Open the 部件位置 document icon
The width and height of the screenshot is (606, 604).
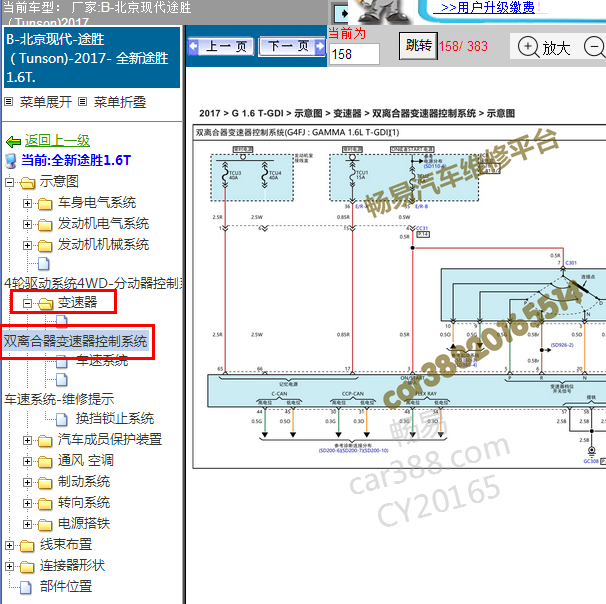coord(26,587)
